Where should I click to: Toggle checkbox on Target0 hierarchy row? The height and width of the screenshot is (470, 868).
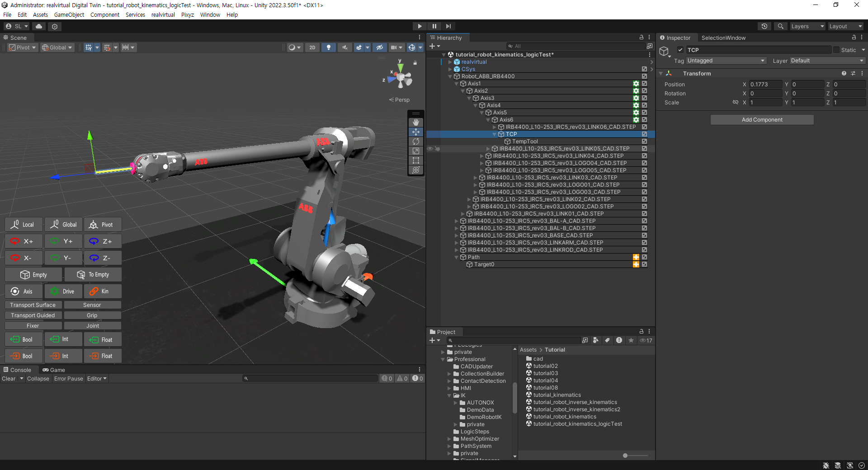coord(645,264)
